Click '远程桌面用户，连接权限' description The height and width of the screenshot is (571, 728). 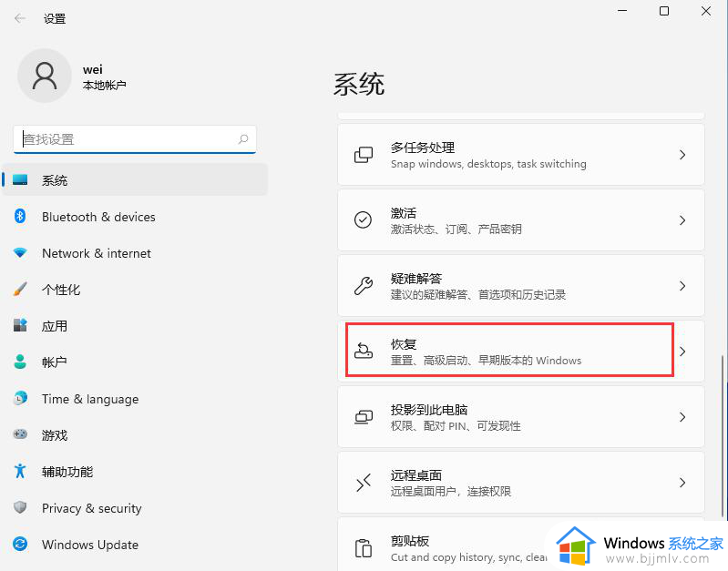point(451,491)
